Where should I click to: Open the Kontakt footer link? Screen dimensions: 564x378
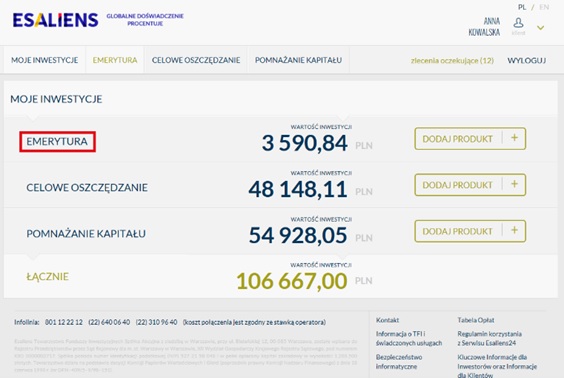pos(387,320)
